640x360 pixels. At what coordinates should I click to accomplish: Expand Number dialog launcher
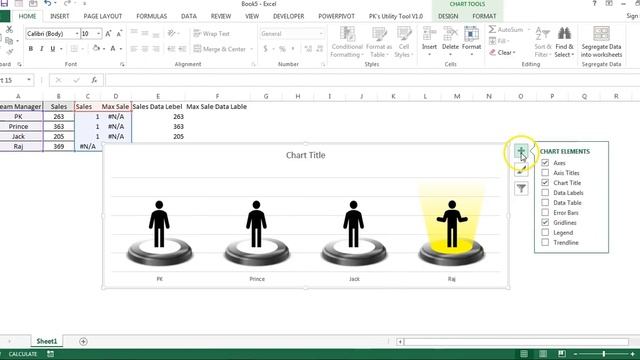[x=323, y=64]
